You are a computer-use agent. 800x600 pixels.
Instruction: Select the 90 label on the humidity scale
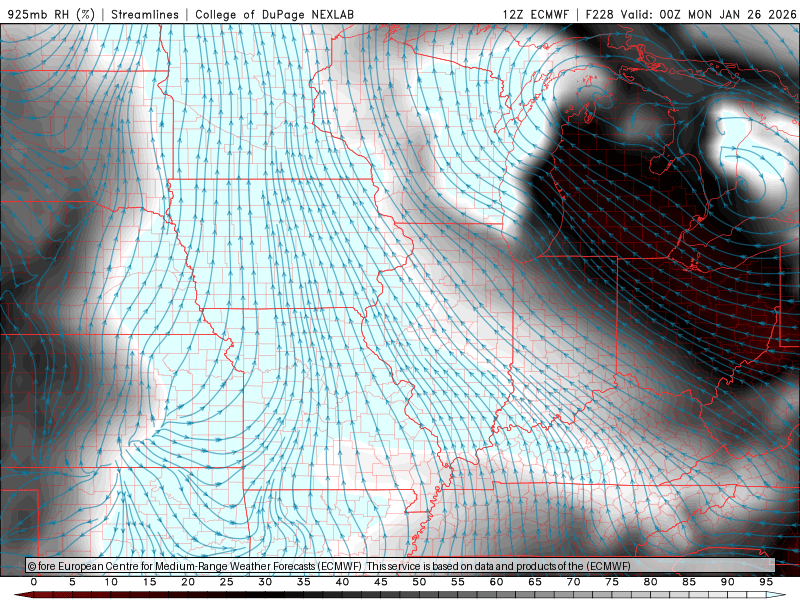click(x=728, y=582)
